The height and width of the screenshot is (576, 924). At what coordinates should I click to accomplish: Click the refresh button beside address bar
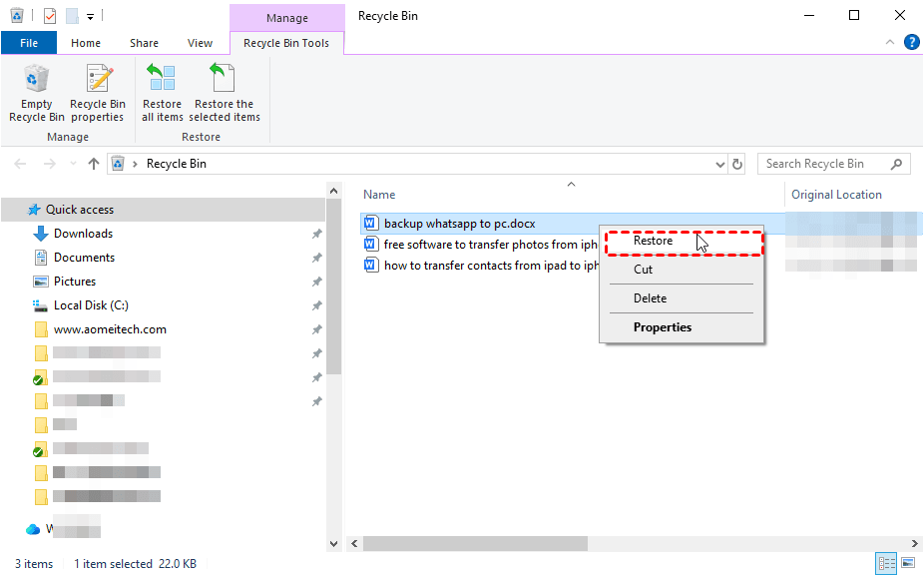(737, 164)
